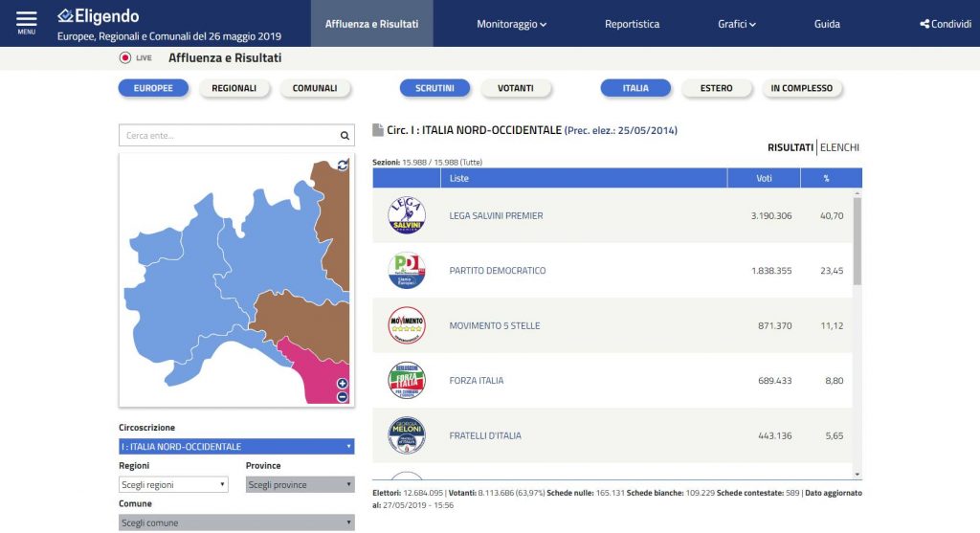Screen dimensions: 980x533
Task: Refresh the map with reload icon
Action: (343, 165)
